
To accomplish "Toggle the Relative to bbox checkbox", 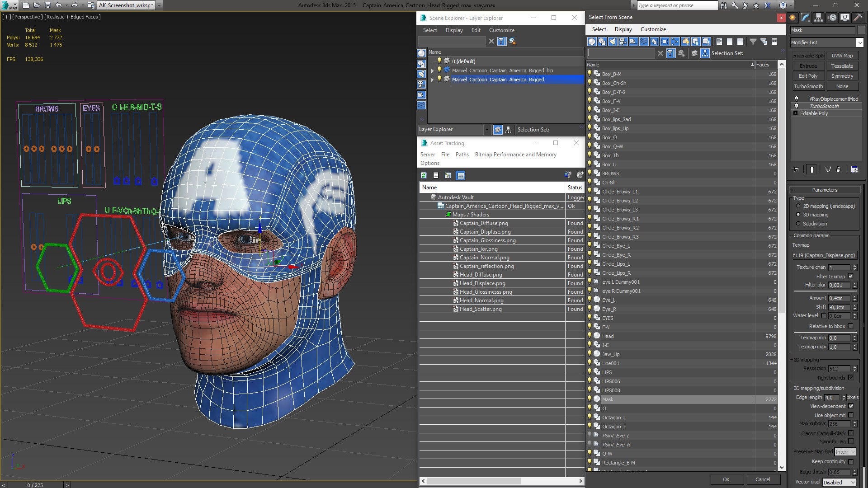I will pos(850,326).
